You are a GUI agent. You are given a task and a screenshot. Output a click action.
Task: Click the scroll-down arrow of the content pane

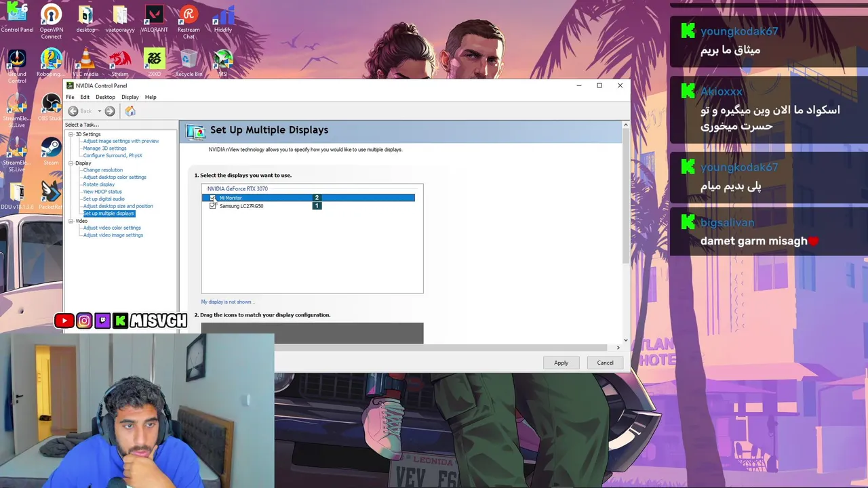point(625,340)
